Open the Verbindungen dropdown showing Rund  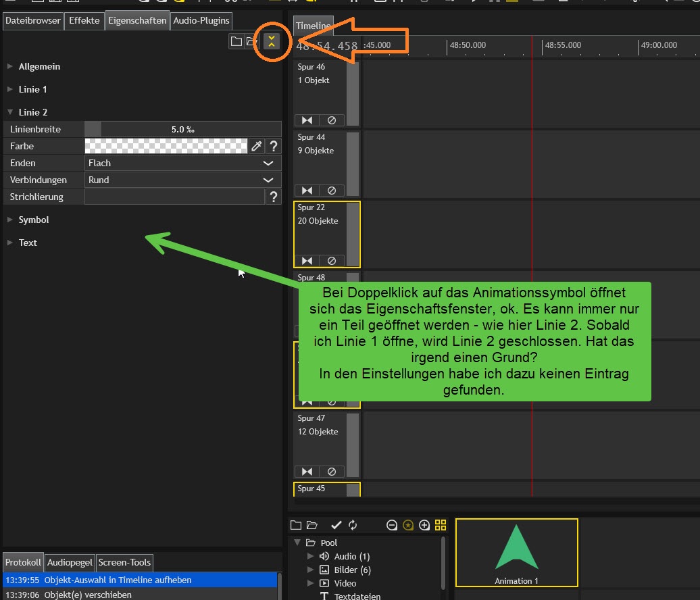click(x=182, y=180)
